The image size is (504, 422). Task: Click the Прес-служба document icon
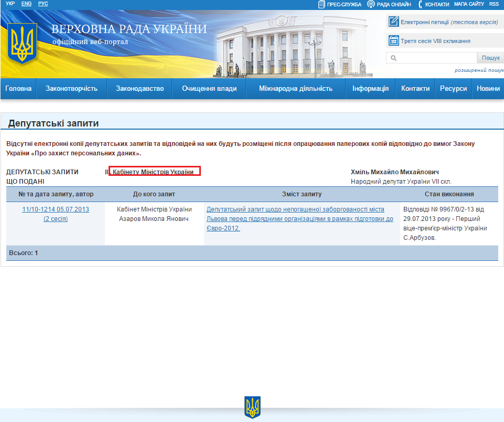click(321, 4)
